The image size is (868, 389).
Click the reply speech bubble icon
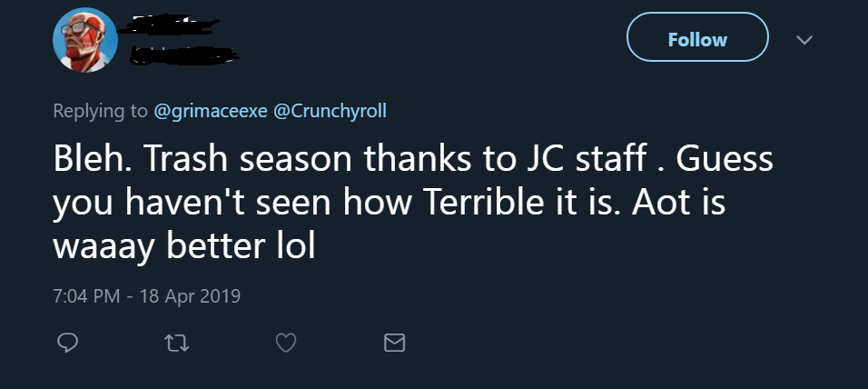(66, 343)
